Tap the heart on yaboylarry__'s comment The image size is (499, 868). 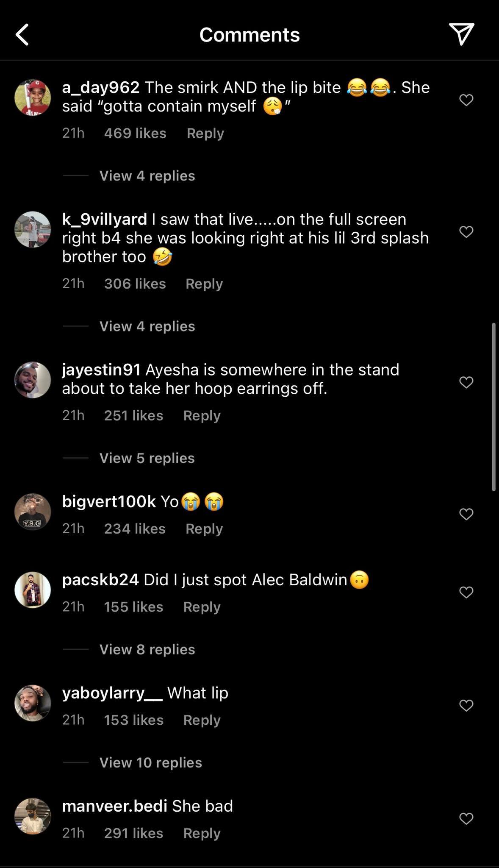pos(466,705)
